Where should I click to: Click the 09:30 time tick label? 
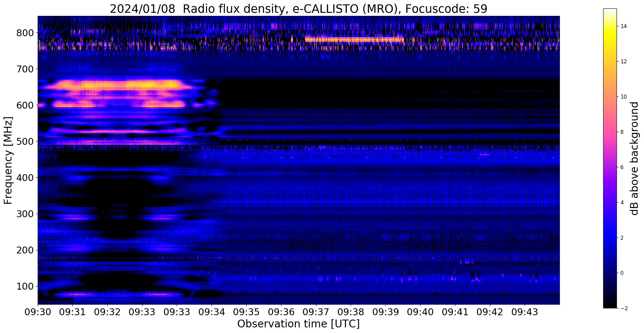(x=38, y=312)
